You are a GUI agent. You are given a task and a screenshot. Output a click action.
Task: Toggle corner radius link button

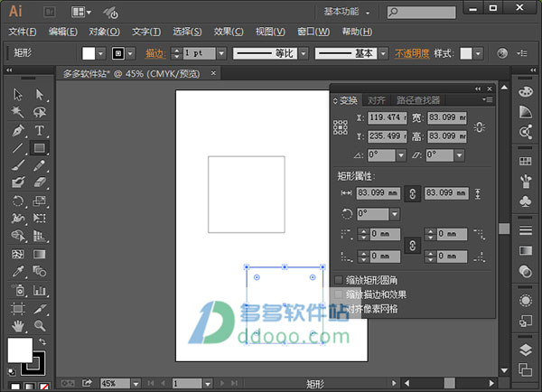(413, 246)
